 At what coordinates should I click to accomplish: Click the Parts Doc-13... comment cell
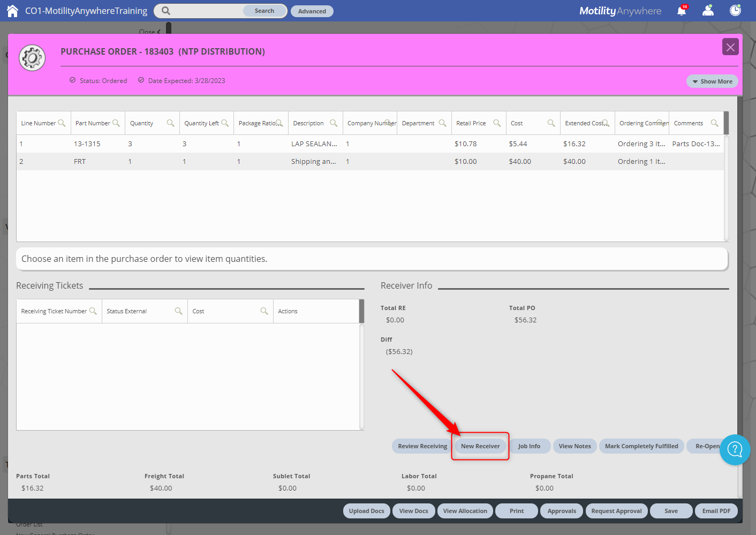point(696,144)
